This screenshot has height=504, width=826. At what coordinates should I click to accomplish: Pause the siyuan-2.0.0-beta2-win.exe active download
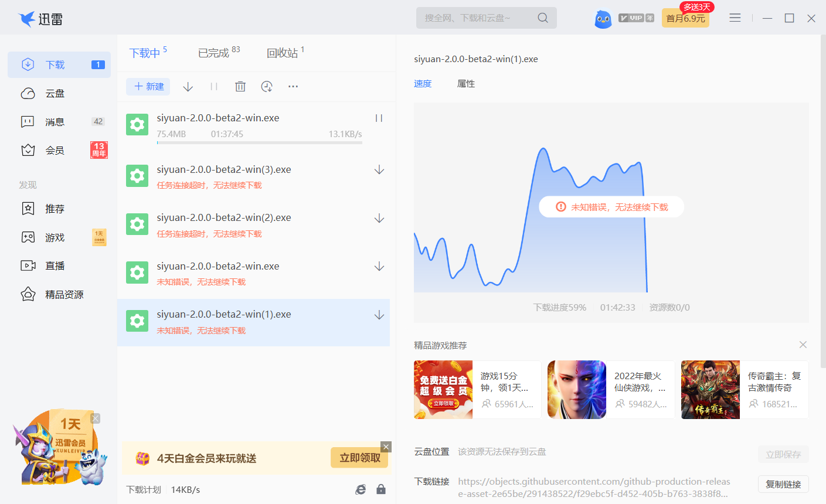(x=379, y=118)
